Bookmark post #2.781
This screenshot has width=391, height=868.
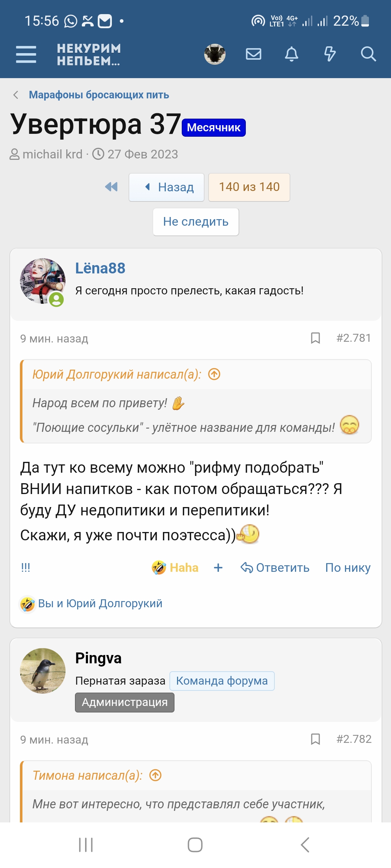[x=315, y=338]
